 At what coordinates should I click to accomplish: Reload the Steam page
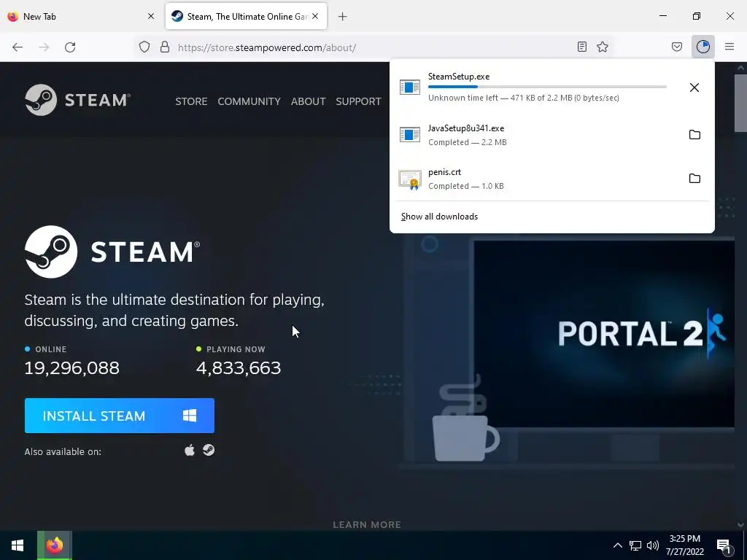[70, 47]
